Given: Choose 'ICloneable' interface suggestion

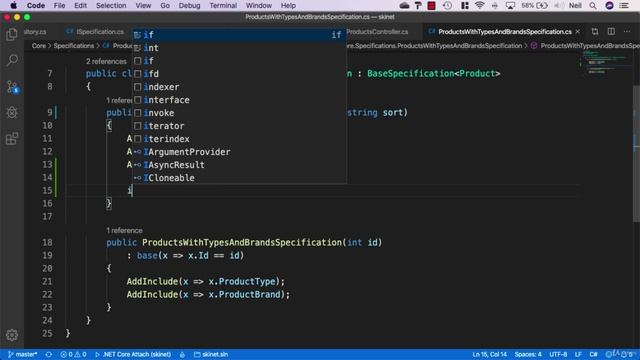Looking at the screenshot, I should click(239, 178).
